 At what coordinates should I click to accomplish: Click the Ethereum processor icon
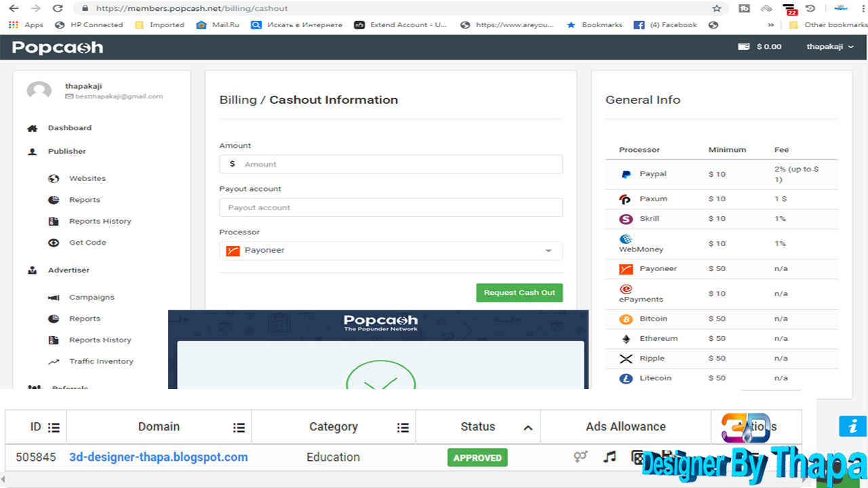pos(626,339)
